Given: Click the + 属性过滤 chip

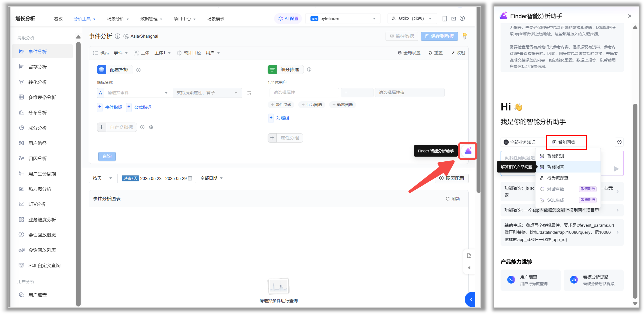Looking at the screenshot, I should click(x=281, y=105).
